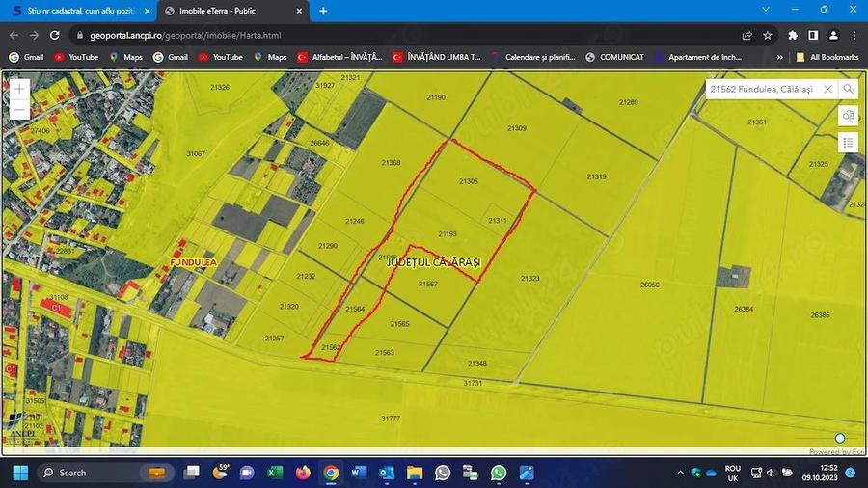Screen dimensions: 868x488
Task: Open the legend list icon
Action: click(x=848, y=143)
